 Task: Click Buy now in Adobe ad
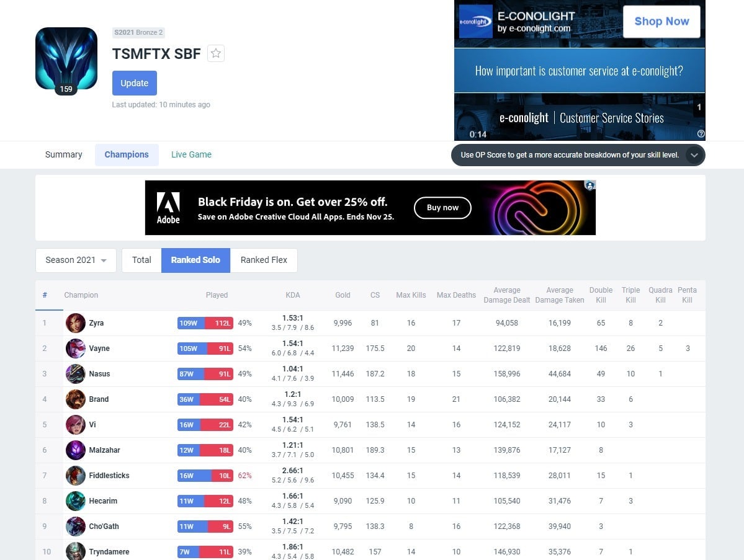(442, 208)
